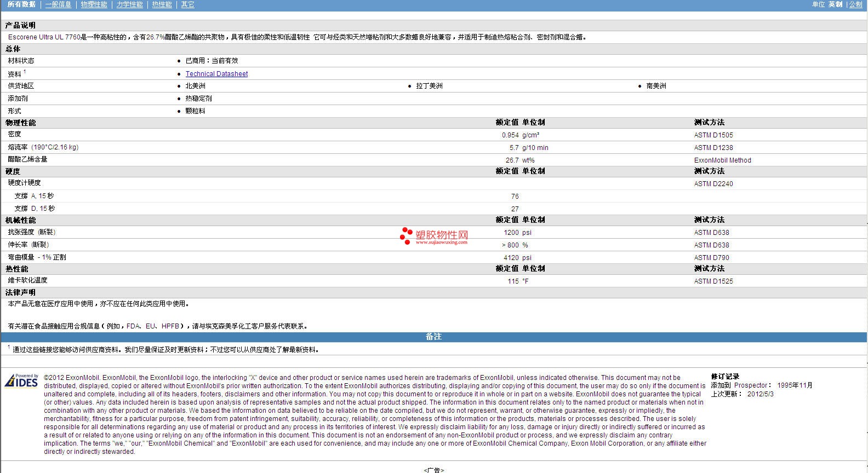The width and height of the screenshot is (868, 473).
Task: Click the 供货地区 row label
Action: 21,86
